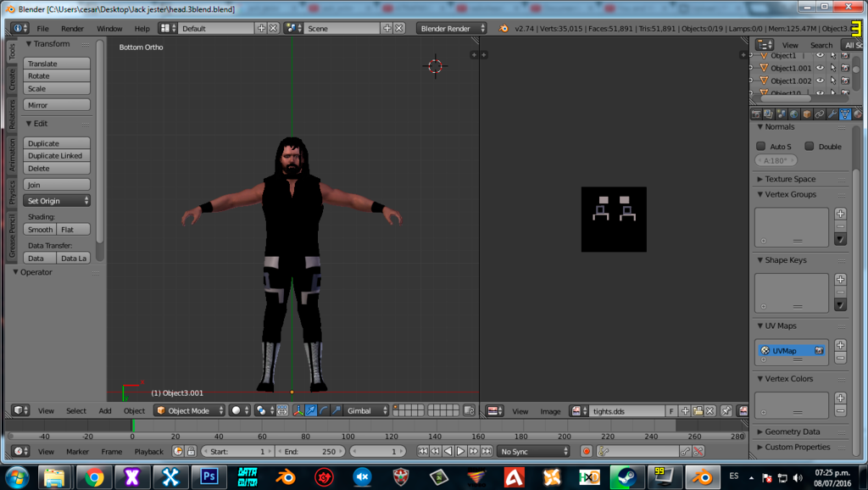Add a new UV map with plus icon
Image resolution: width=868 pixels, height=490 pixels.
click(x=840, y=345)
